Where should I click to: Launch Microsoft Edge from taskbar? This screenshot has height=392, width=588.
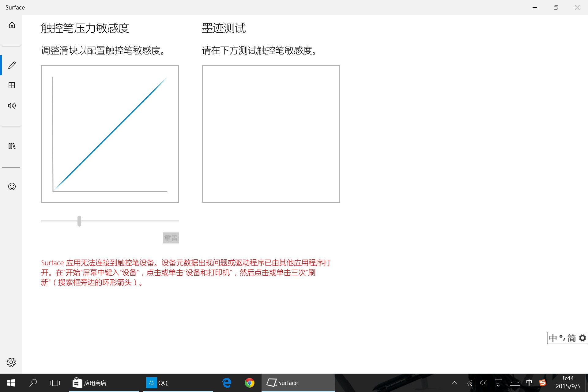click(227, 383)
